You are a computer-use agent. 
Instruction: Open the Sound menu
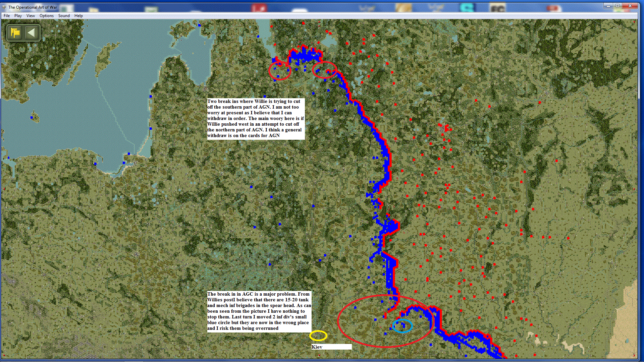click(64, 16)
